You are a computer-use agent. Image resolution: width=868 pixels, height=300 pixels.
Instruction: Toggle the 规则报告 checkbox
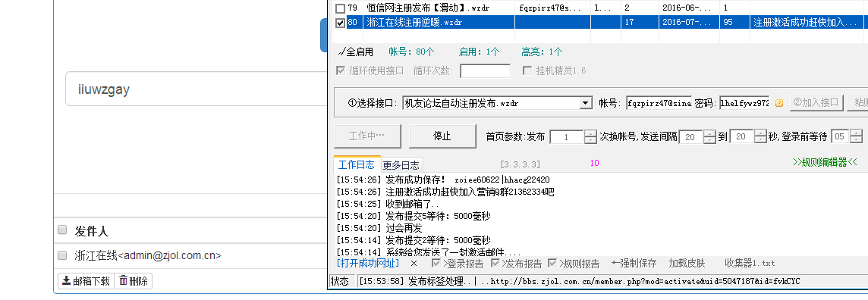pos(552,263)
